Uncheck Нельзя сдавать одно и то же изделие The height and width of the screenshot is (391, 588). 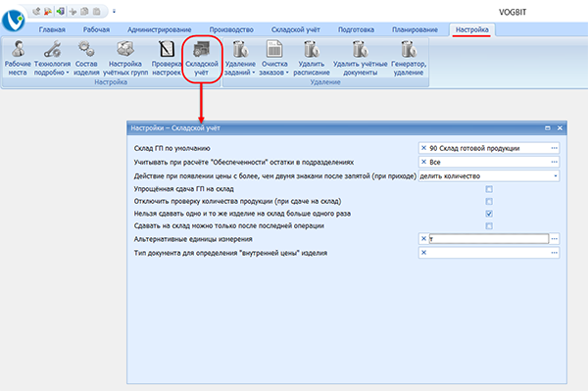[489, 214]
